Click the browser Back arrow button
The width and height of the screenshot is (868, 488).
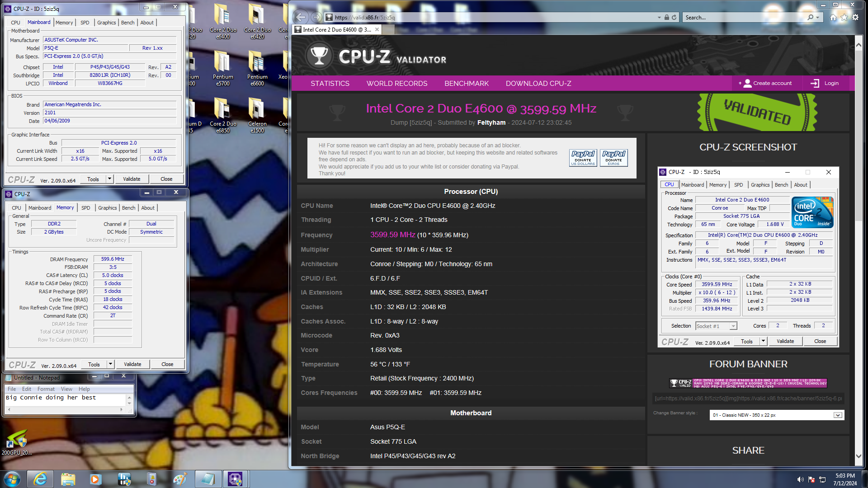(x=301, y=18)
